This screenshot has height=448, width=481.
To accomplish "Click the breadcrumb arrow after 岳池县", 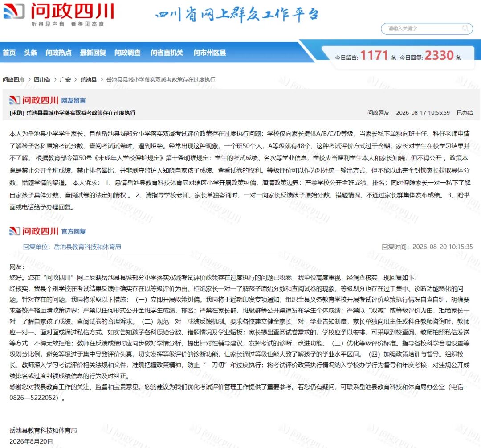I will [x=101, y=79].
